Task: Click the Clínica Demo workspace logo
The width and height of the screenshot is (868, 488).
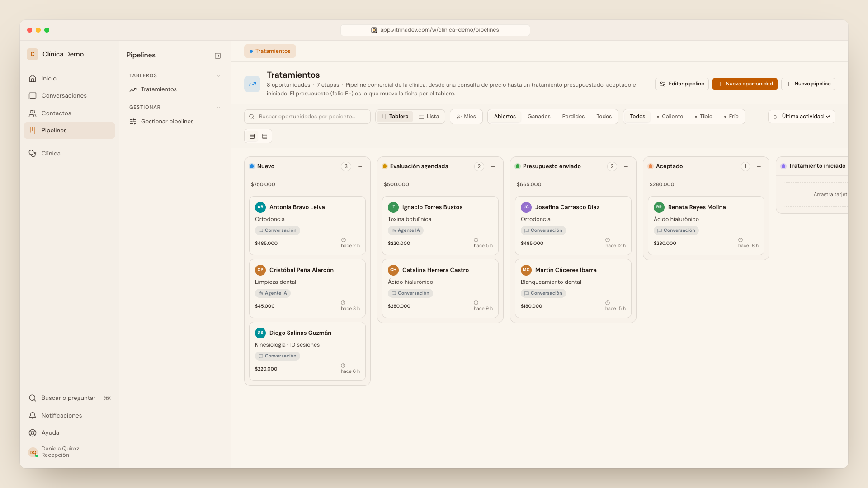Action: coord(33,54)
